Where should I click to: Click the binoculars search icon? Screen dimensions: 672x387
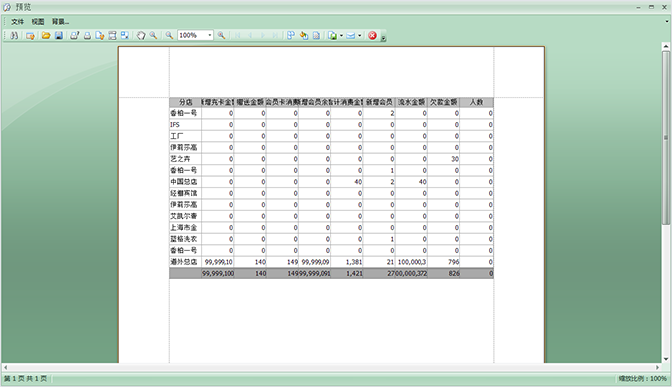pos(14,36)
